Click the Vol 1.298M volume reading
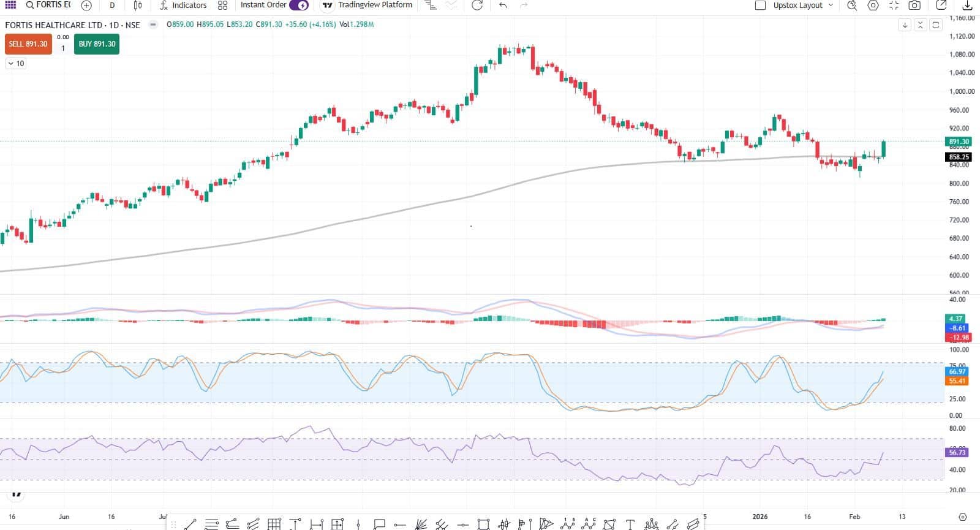The image size is (980, 530). (x=356, y=25)
